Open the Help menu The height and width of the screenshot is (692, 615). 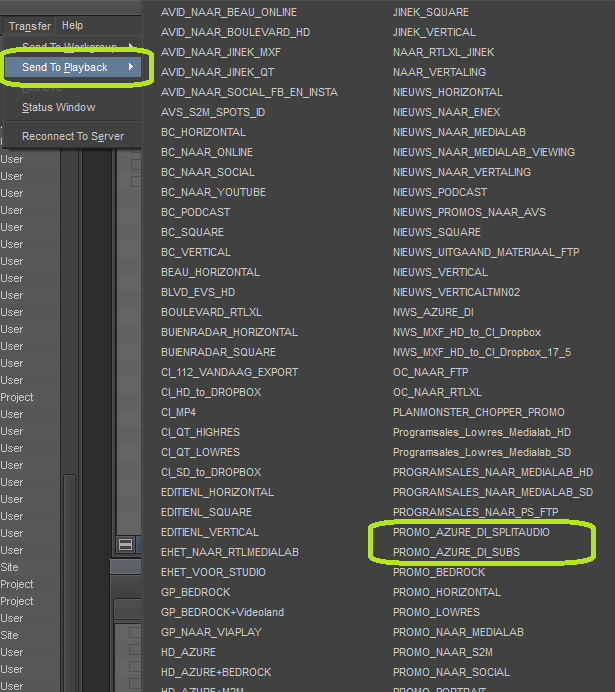tap(72, 26)
